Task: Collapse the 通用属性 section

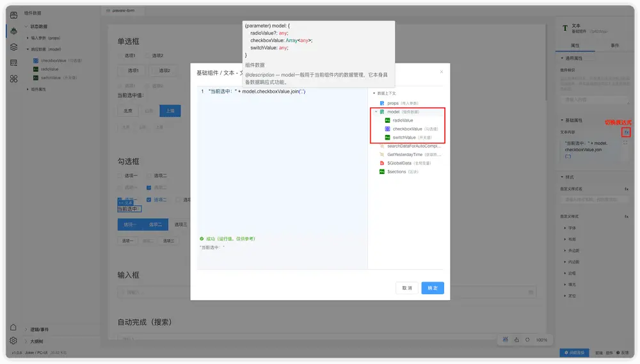Action: 562,58
